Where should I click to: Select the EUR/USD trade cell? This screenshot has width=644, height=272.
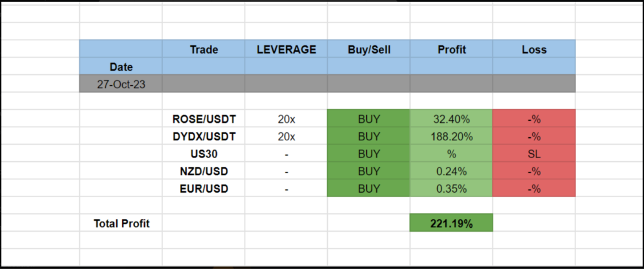pyautogui.click(x=203, y=188)
